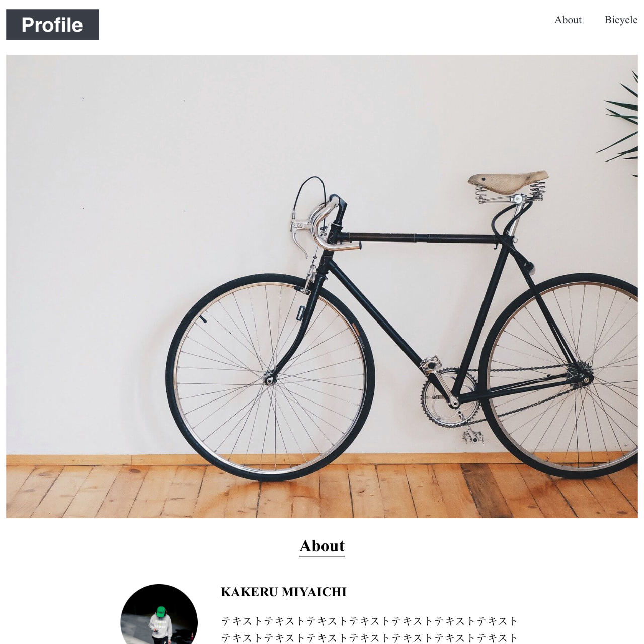Image resolution: width=644 pixels, height=644 pixels.
Task: Click the green cap in avatar
Action: click(x=160, y=612)
